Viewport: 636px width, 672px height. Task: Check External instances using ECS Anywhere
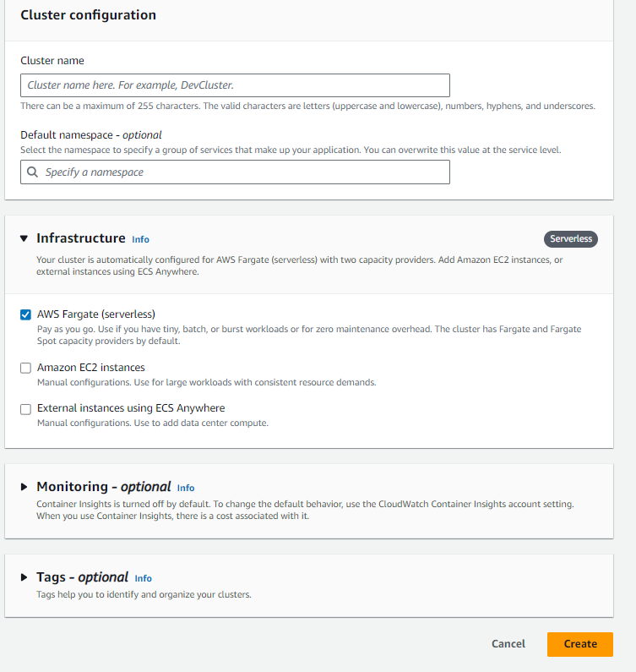pos(25,408)
